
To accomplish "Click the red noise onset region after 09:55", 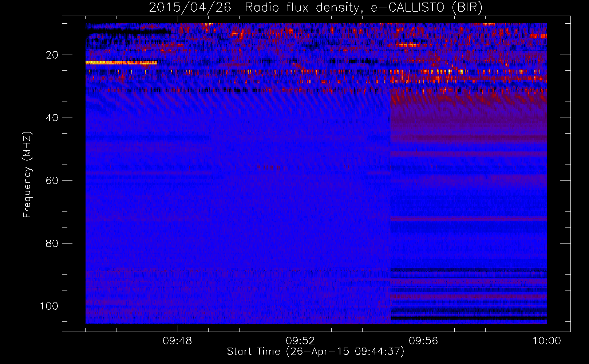I will [x=468, y=113].
